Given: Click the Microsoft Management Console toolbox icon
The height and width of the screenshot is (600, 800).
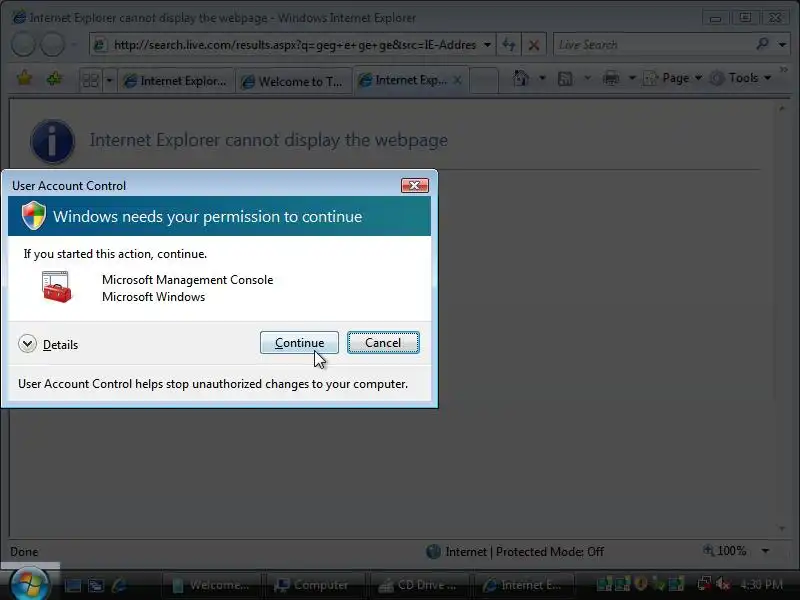Looking at the screenshot, I should click(57, 287).
